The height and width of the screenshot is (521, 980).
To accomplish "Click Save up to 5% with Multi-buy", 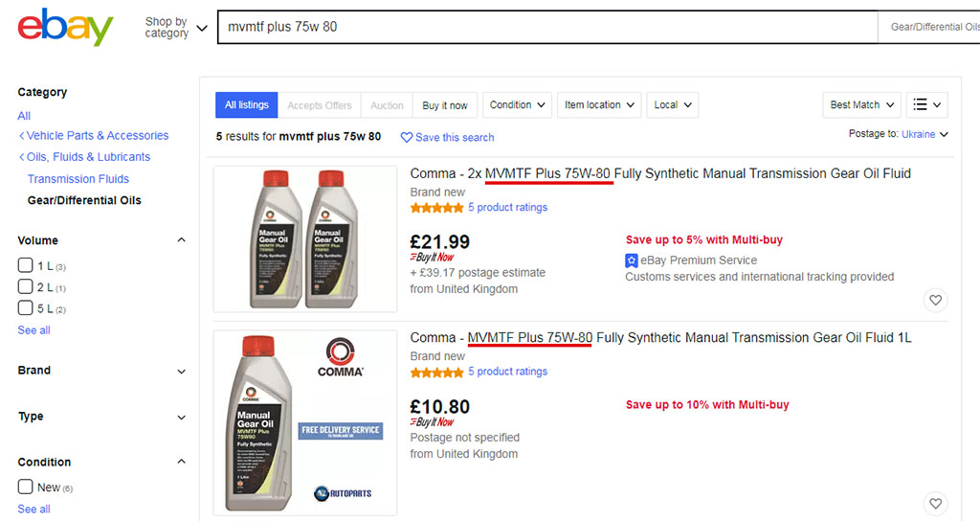I will 703,240.
